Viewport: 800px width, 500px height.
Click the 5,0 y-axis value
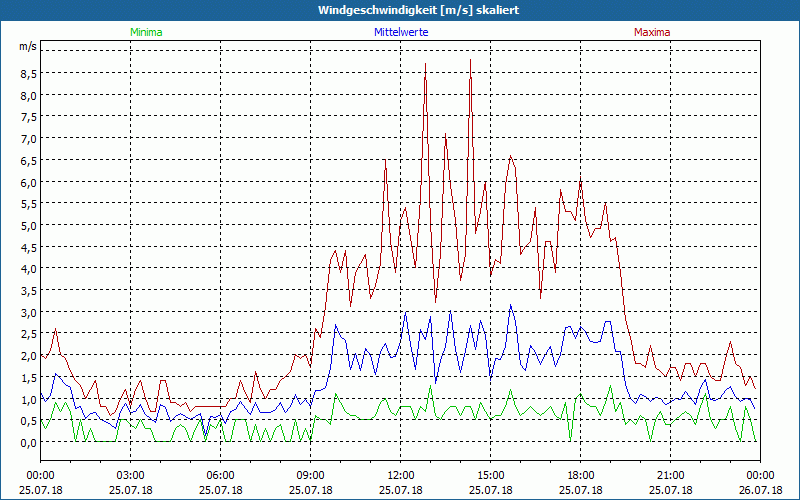pyautogui.click(x=28, y=226)
